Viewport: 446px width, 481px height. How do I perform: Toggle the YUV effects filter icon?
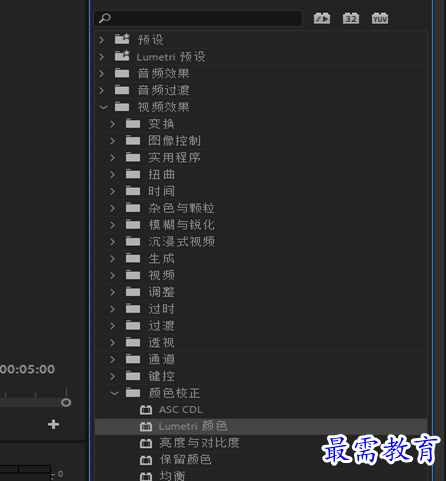[380, 18]
